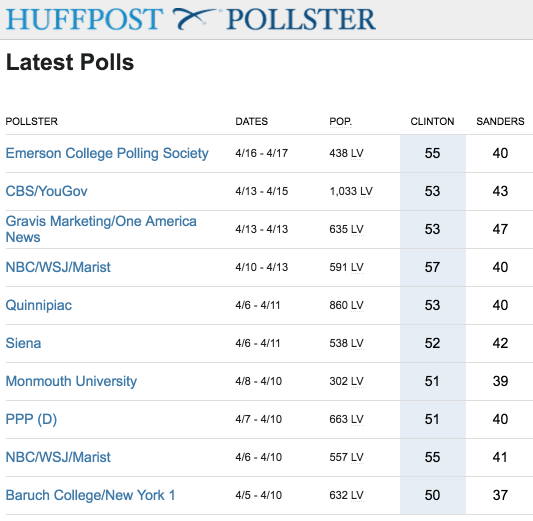The width and height of the screenshot is (533, 521).
Task: Open the Emerson College Polling Society link
Action: click(x=107, y=153)
